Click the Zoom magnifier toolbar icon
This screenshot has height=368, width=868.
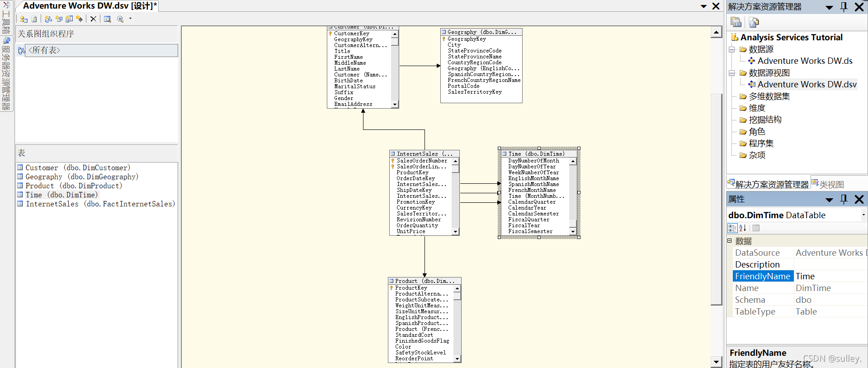coord(120,19)
